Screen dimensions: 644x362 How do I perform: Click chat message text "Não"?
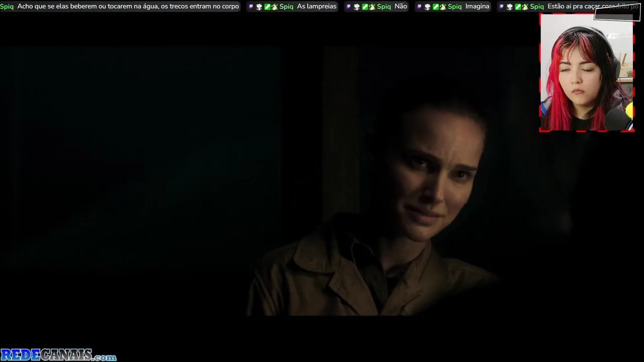401,7
